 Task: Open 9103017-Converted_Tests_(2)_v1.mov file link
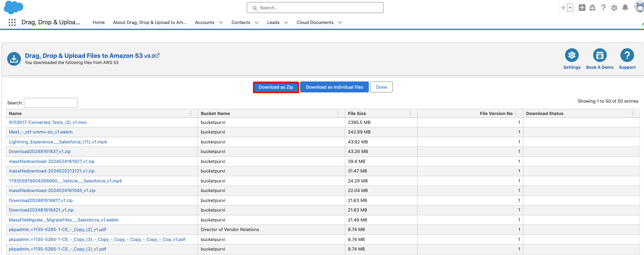point(48,123)
